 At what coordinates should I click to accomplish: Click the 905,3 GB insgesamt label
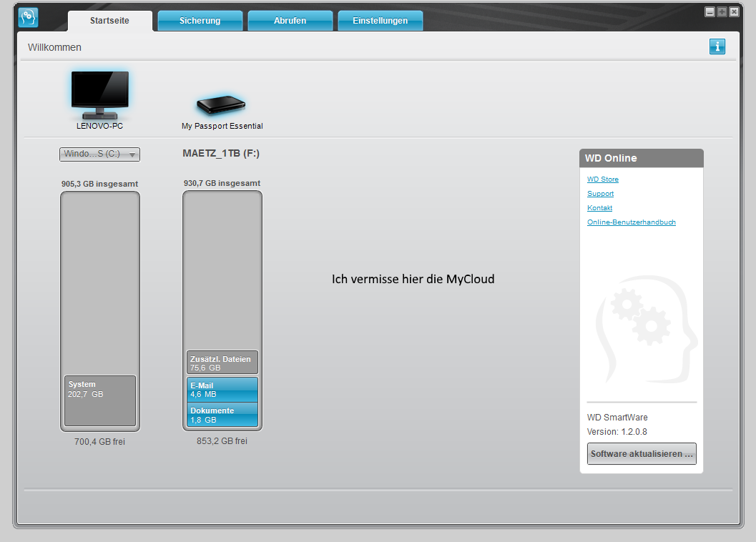pyautogui.click(x=100, y=184)
